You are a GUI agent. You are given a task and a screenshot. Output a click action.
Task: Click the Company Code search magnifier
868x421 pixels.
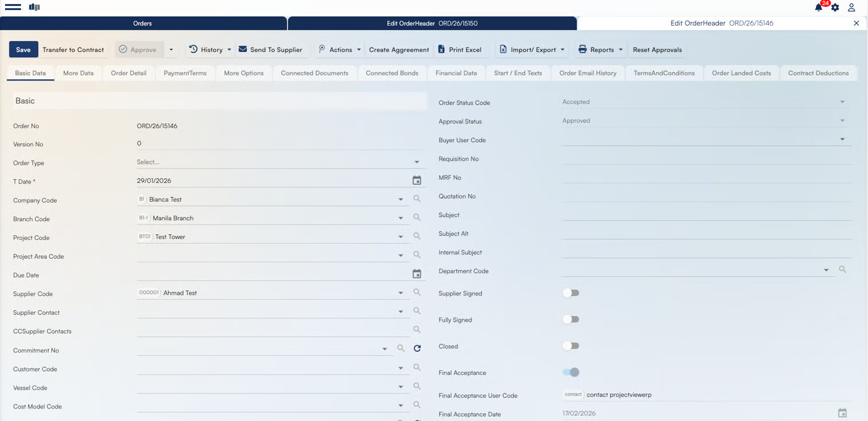point(417,199)
